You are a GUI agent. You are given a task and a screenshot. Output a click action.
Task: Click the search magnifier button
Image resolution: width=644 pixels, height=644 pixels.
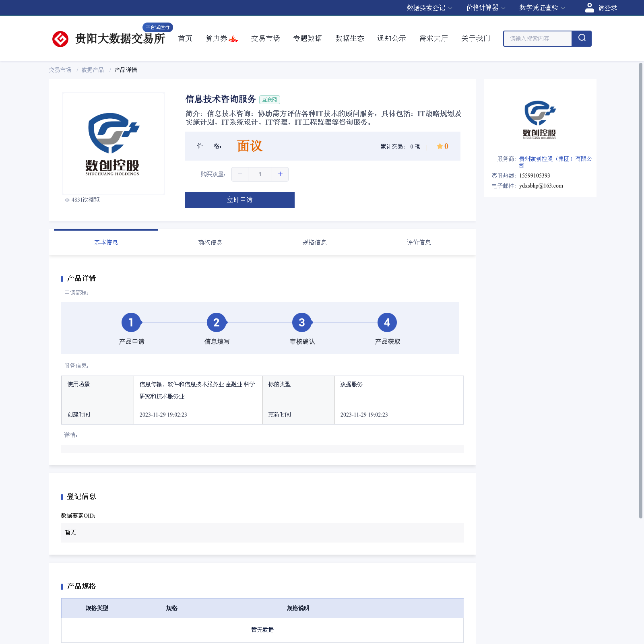click(582, 39)
